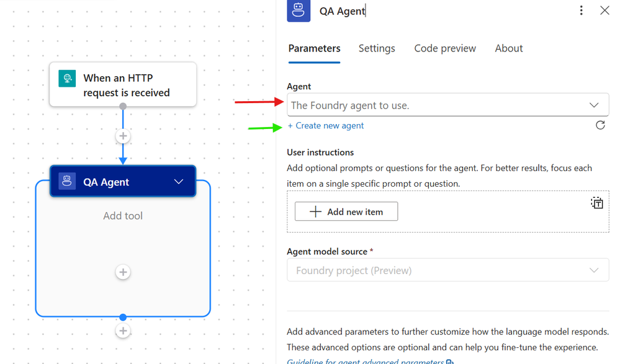620x364 pixels.
Task: Click the Add new item button
Action: [x=346, y=211]
